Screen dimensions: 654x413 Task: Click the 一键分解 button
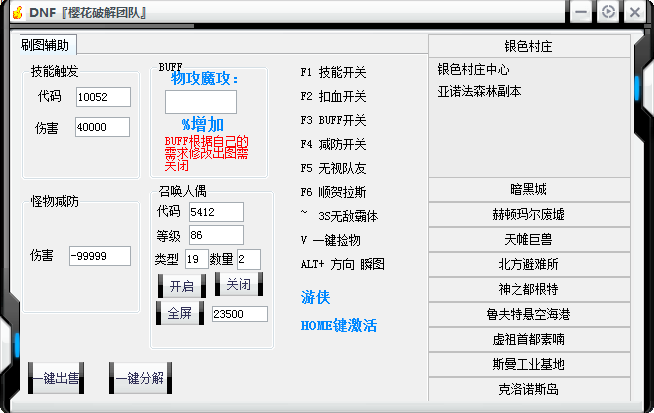pos(140,378)
